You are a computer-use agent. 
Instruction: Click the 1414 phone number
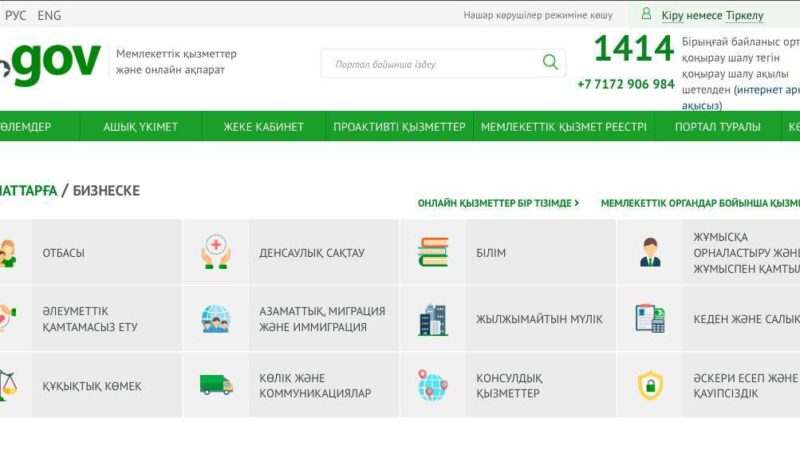(x=634, y=48)
